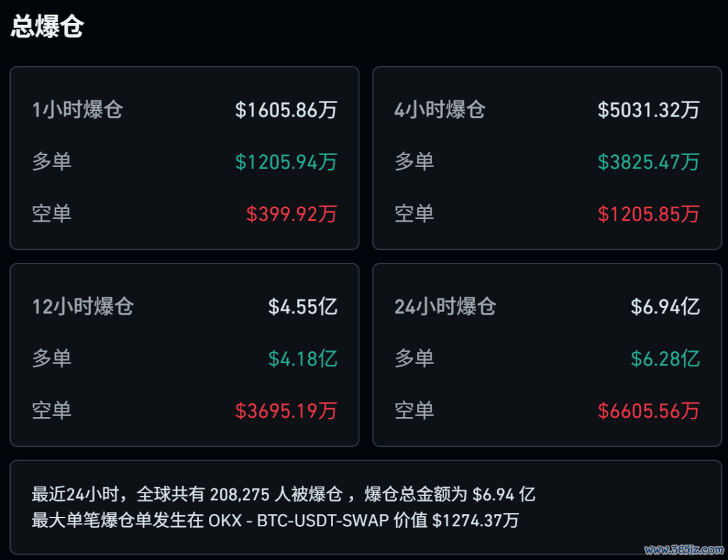Click the green $6.28亿 long value

(665, 359)
